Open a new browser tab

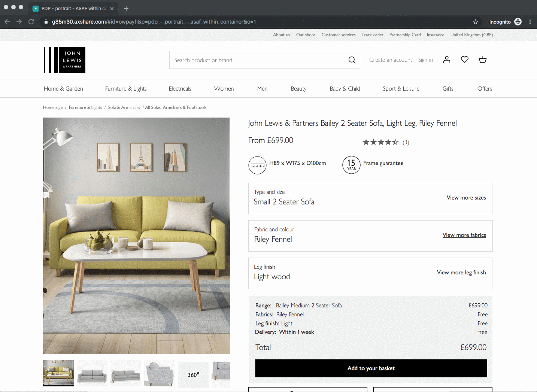pos(126,8)
